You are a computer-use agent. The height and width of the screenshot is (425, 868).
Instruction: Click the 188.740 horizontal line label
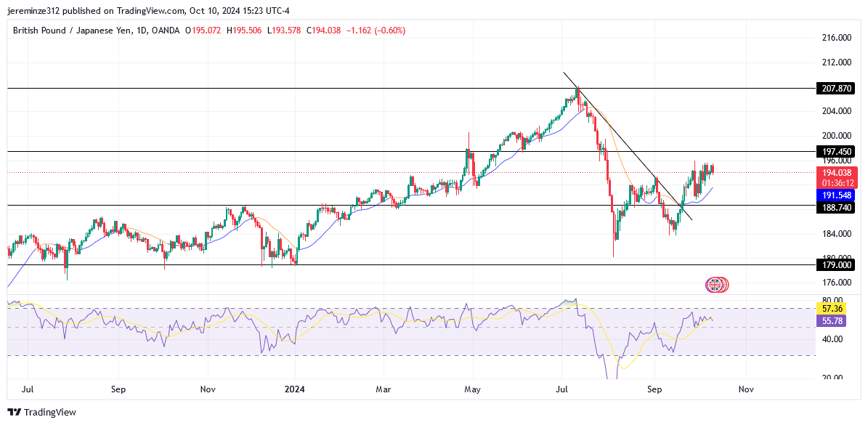[835, 208]
